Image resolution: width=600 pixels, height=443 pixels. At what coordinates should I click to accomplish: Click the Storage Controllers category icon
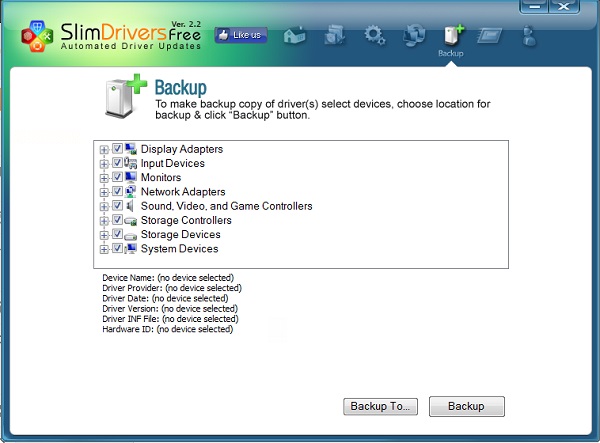point(130,220)
